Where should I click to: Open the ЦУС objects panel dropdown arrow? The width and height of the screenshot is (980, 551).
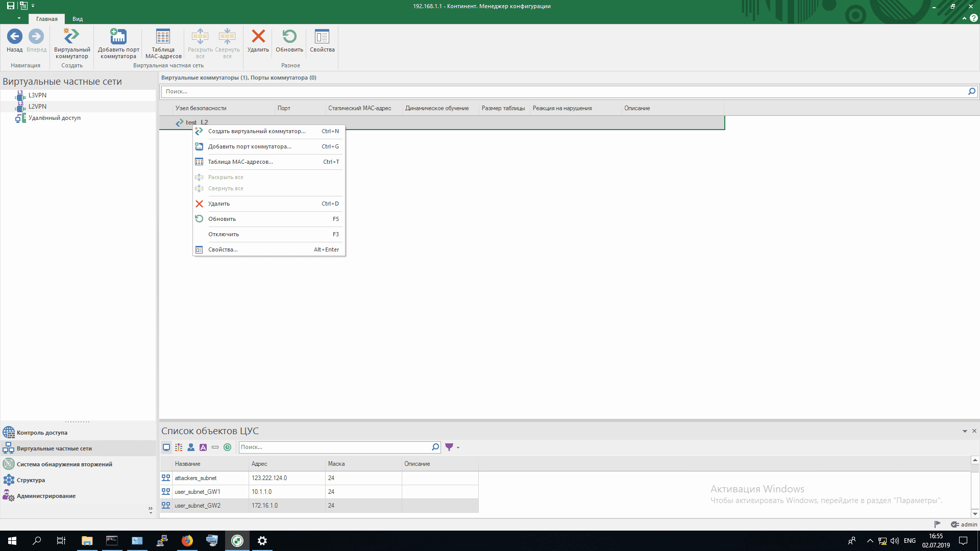pos(965,432)
